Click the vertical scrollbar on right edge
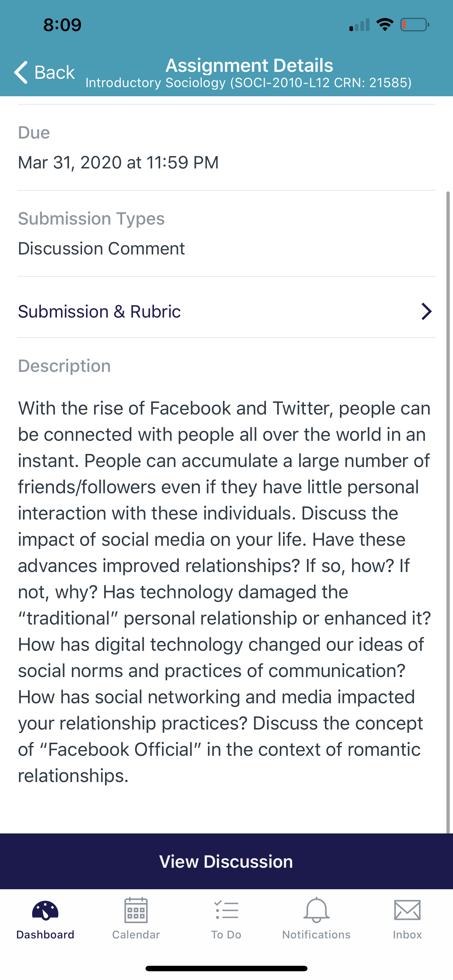 click(x=448, y=512)
